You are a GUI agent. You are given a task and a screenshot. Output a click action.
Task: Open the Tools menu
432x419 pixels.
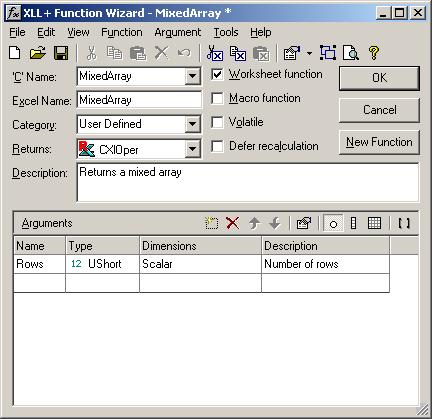pyautogui.click(x=226, y=32)
